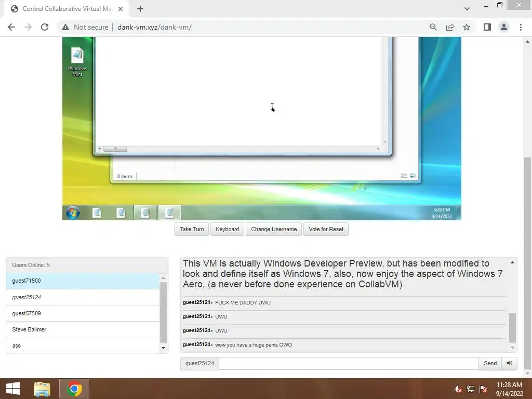Image resolution: width=532 pixels, height=399 pixels.
Task: Switch to details view icon in VM explorer
Action: coord(404,176)
